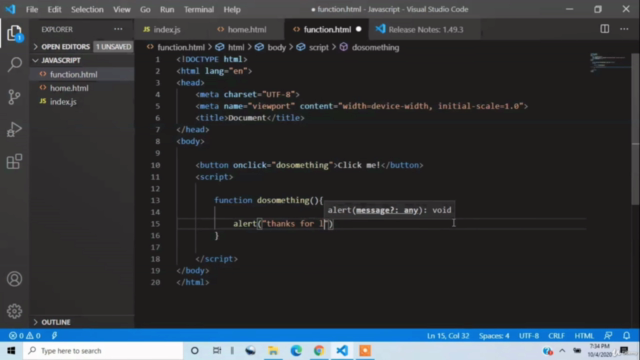Open the Accounts icon in activity bar

pos(14,279)
